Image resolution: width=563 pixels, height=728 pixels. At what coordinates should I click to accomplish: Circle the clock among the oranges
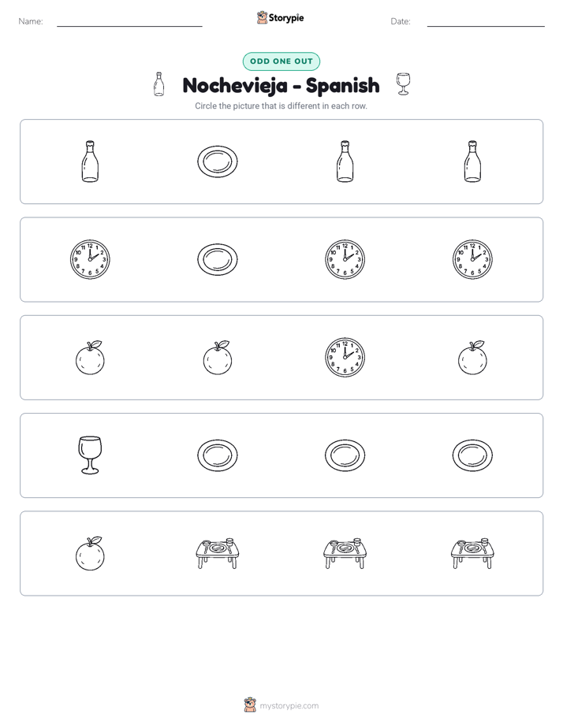pyautogui.click(x=345, y=357)
